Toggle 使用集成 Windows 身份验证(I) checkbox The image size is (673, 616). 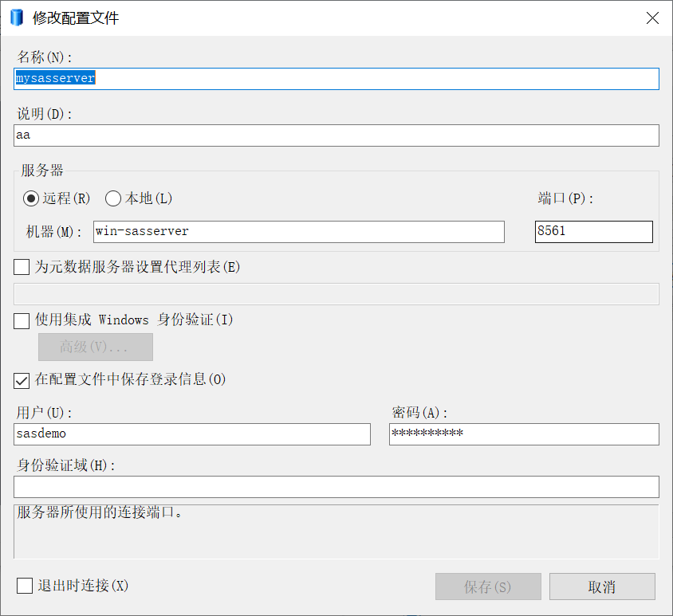click(x=22, y=320)
